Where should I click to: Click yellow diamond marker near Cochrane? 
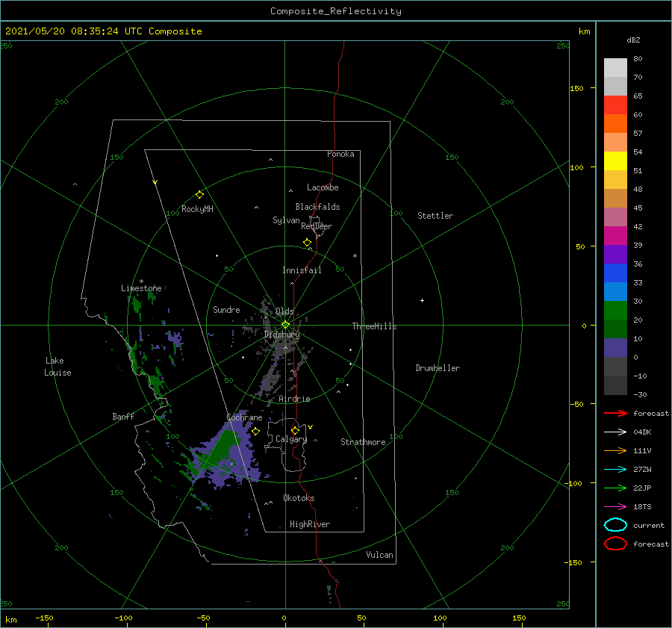click(x=256, y=432)
